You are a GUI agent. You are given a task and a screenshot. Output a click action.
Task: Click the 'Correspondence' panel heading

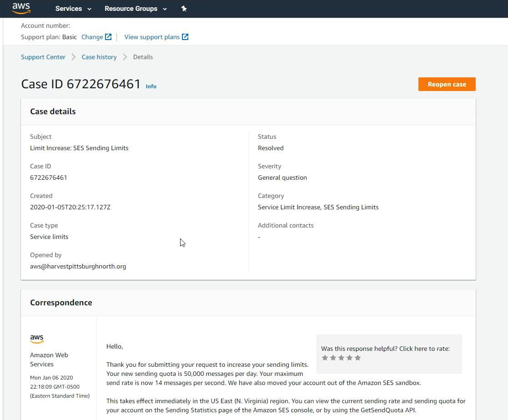click(61, 302)
